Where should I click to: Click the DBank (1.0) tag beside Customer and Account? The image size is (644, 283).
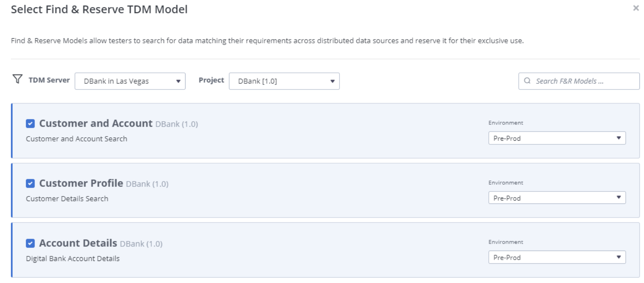tap(177, 124)
